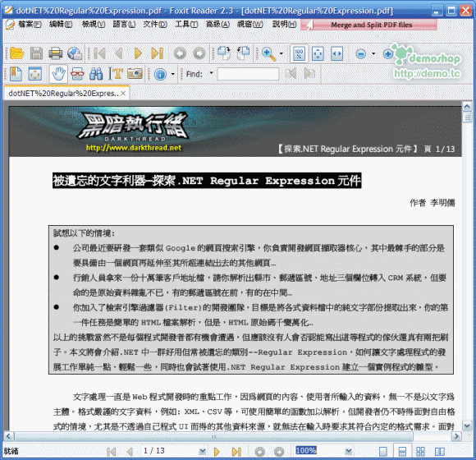476x460 pixels.
Task: Select the Text selection tool
Action: (x=116, y=74)
